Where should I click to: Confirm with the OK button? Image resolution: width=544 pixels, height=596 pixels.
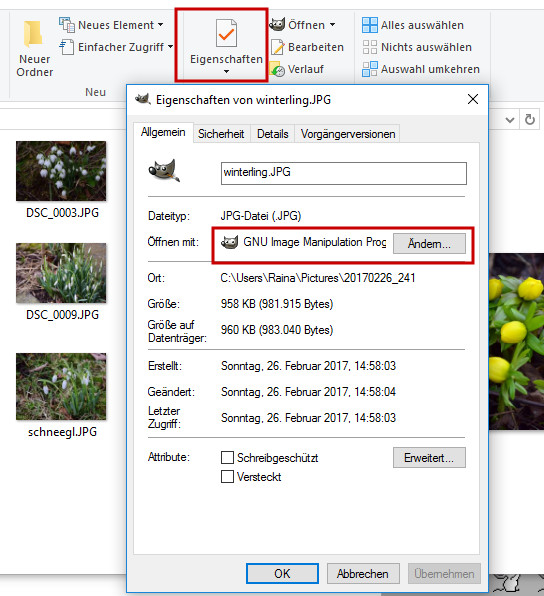point(282,574)
